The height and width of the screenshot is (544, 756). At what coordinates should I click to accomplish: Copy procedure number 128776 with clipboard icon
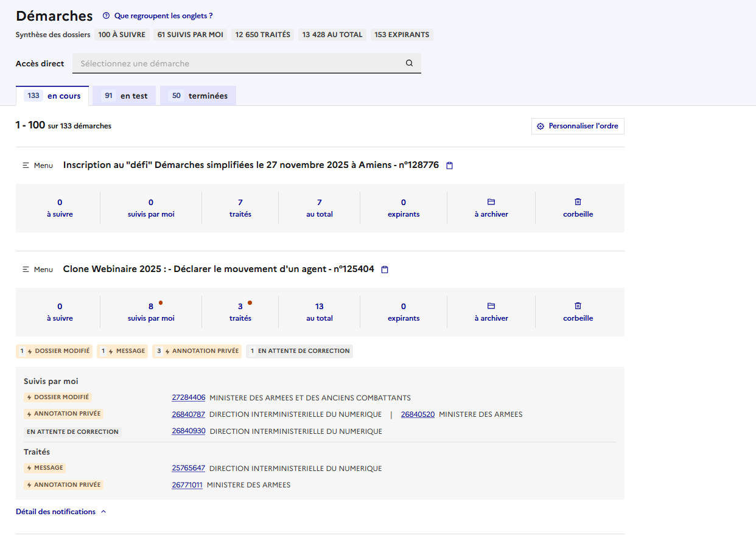click(450, 166)
